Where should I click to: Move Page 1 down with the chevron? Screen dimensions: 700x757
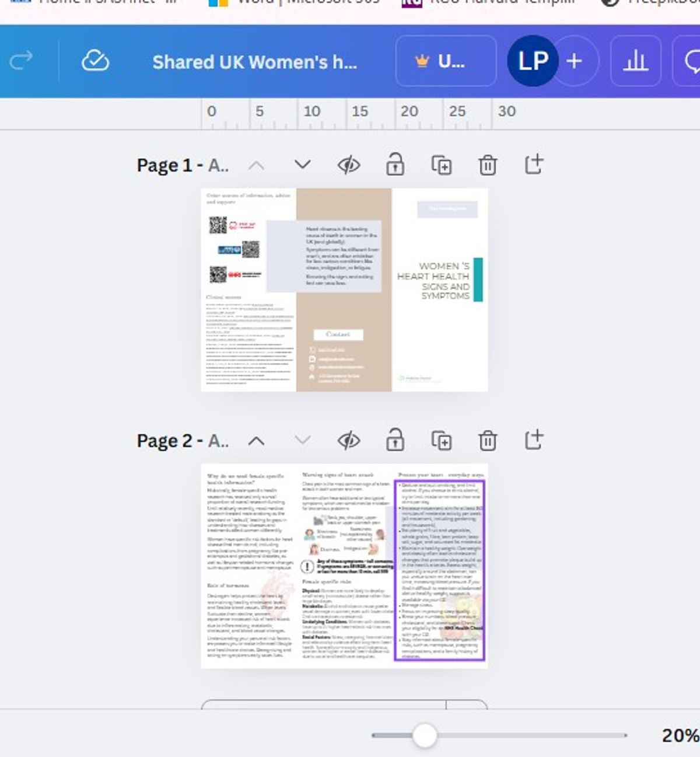302,165
